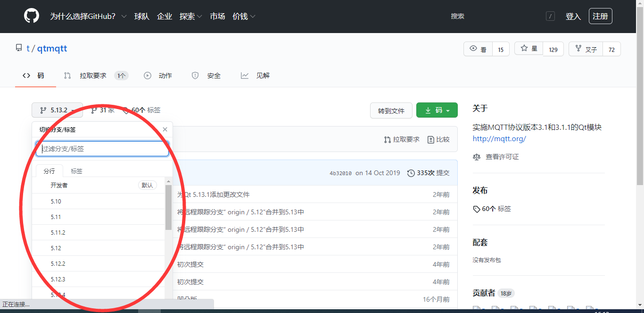Viewport: 644px width, 313px height.
Task: Click the repository book icon
Action: [x=19, y=48]
